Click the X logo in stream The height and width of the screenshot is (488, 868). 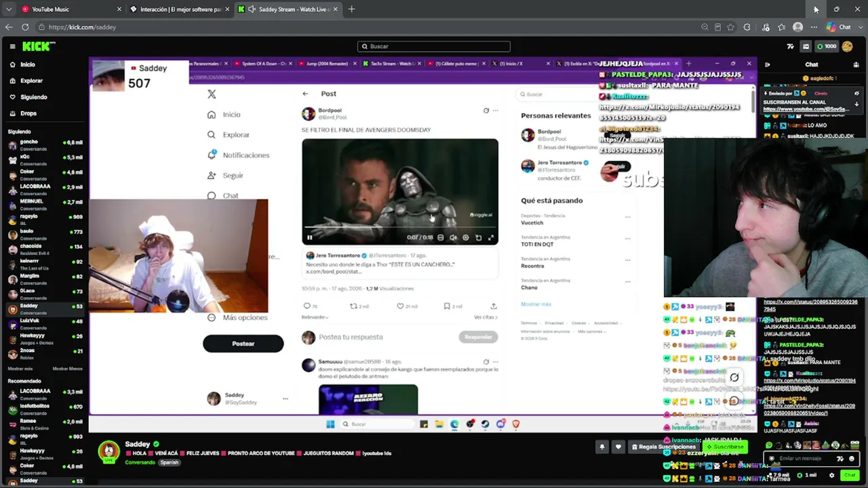click(212, 95)
